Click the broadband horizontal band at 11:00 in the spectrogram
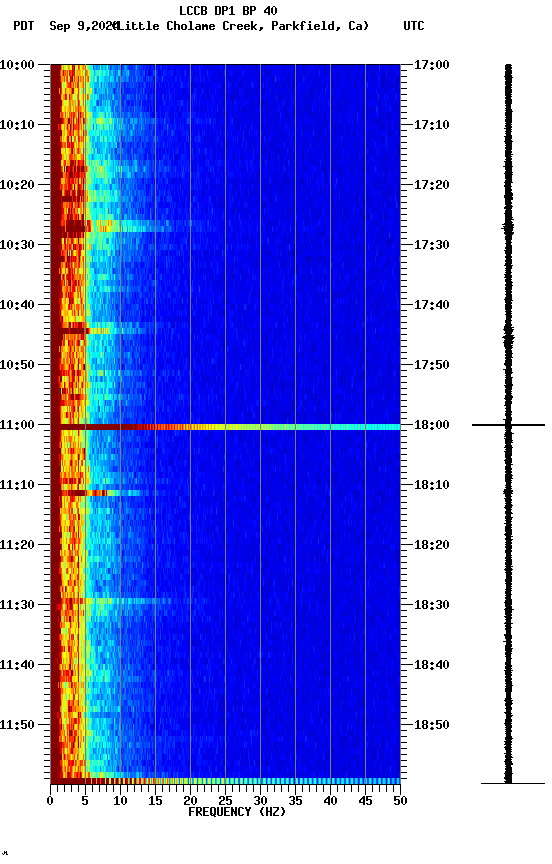This screenshot has height=864, width=552. 225,427
